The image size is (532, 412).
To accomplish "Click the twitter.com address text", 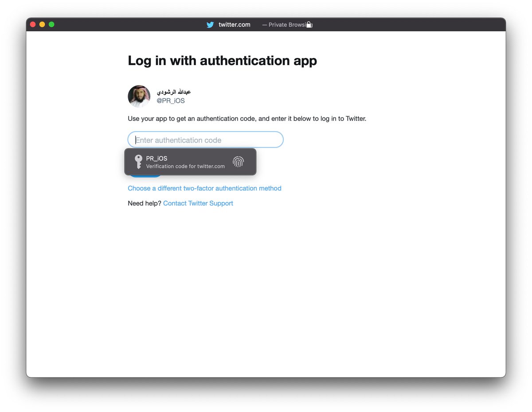I will click(x=235, y=25).
